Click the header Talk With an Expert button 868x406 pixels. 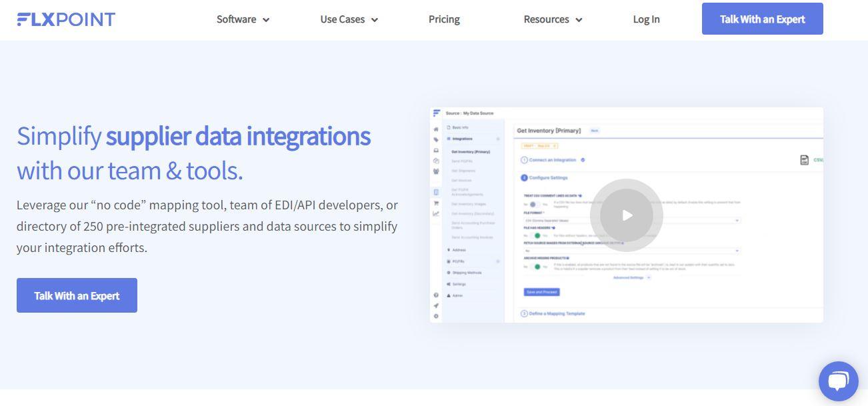tap(762, 19)
